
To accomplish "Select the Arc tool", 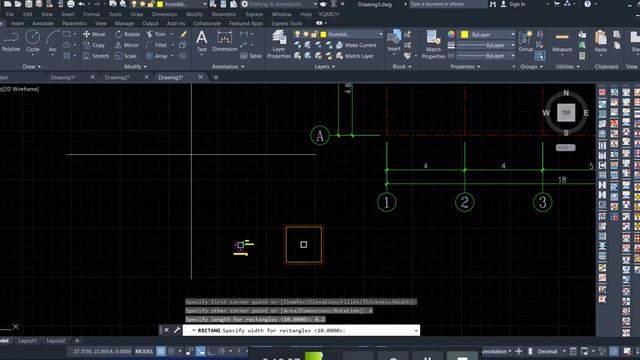I will point(53,41).
